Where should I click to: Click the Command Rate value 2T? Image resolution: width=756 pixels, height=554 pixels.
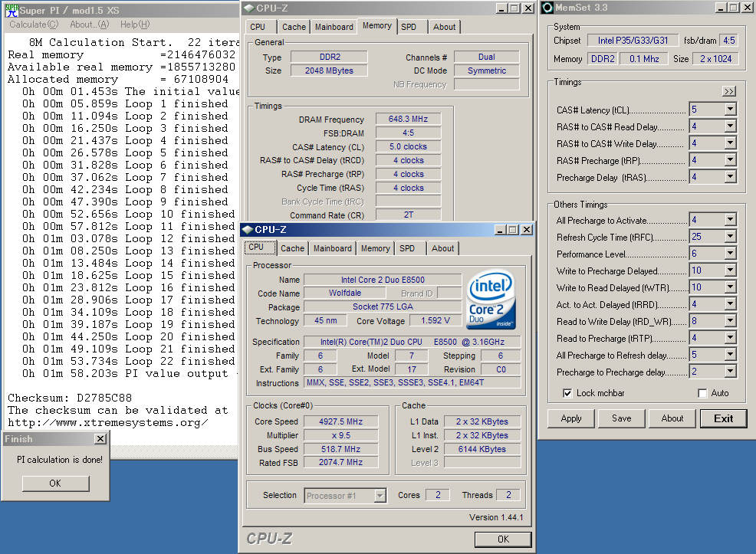(x=409, y=215)
